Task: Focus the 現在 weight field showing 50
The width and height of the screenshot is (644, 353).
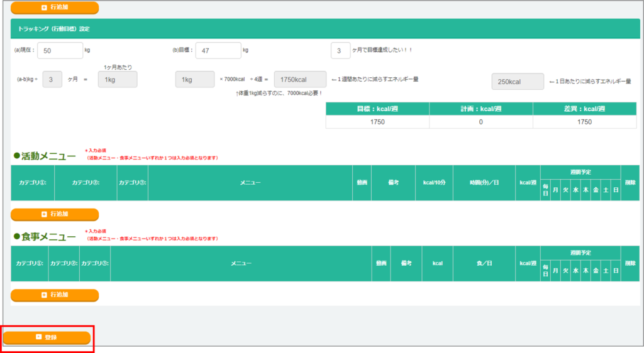Action: click(x=60, y=50)
